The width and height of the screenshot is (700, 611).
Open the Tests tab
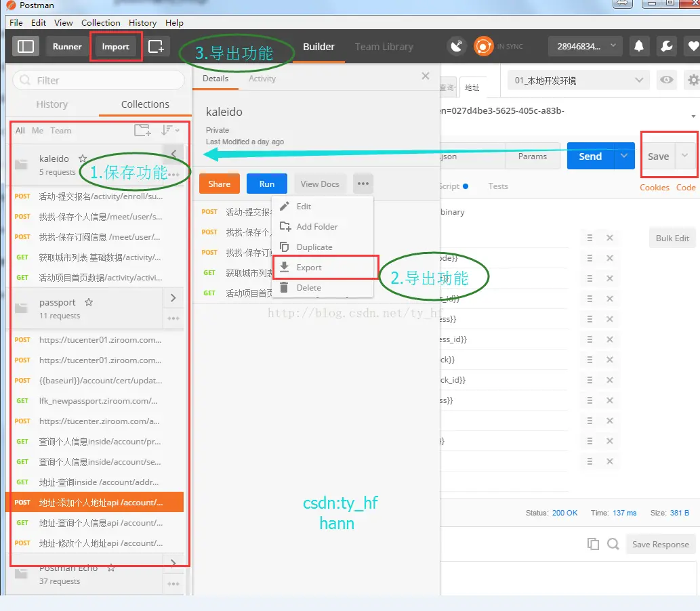(498, 186)
